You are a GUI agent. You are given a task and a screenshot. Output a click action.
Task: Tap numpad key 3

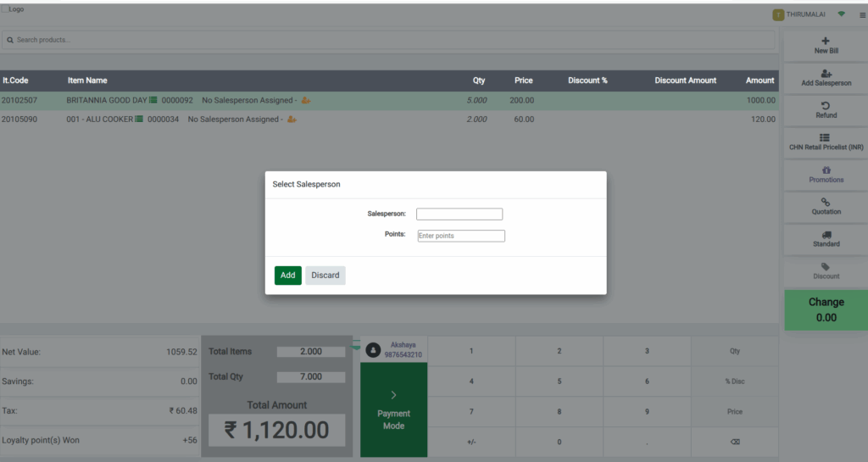[647, 351]
